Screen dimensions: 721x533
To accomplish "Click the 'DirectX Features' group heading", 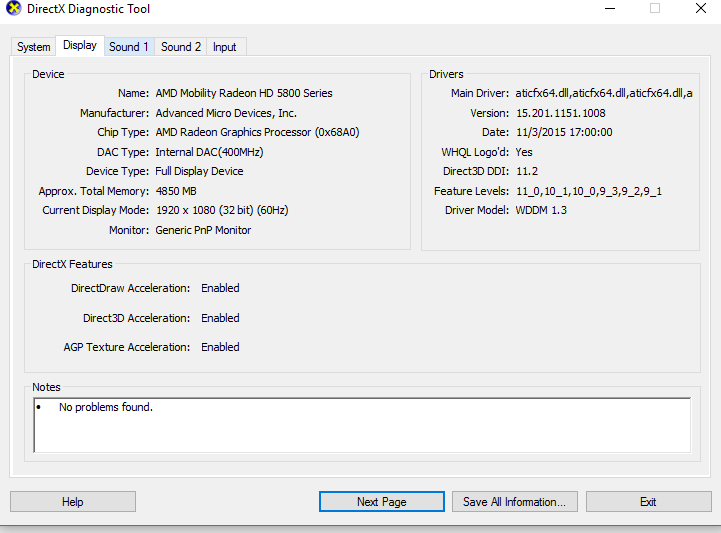I will click(72, 264).
